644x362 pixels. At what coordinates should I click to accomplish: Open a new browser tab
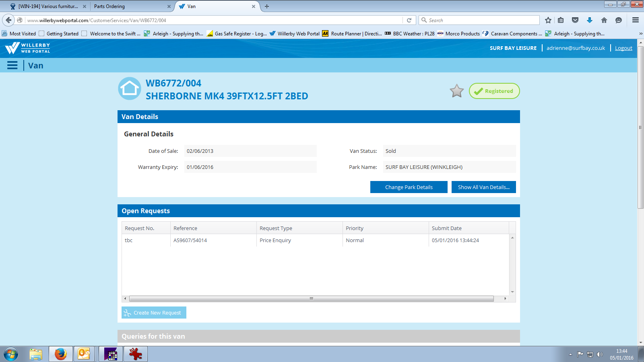[x=267, y=6]
